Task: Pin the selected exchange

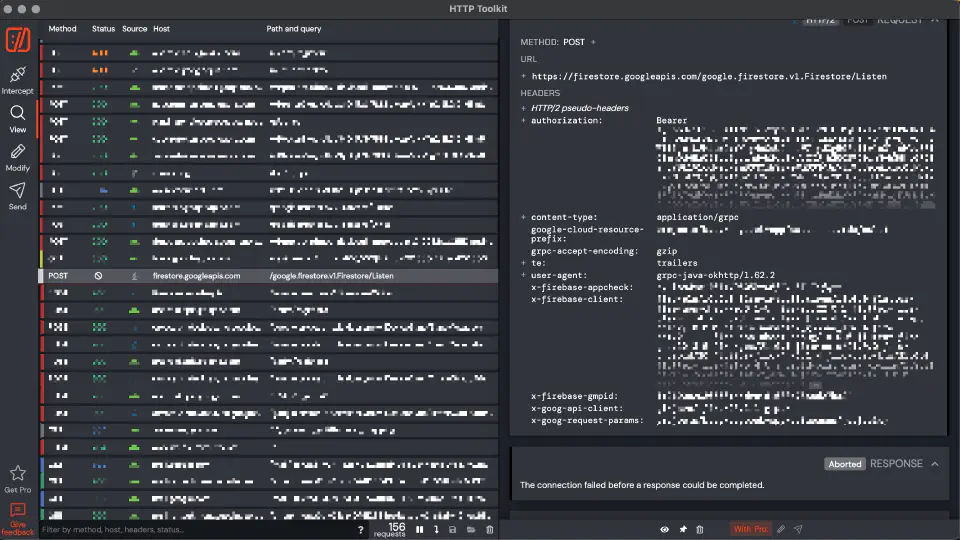Action: (683, 529)
